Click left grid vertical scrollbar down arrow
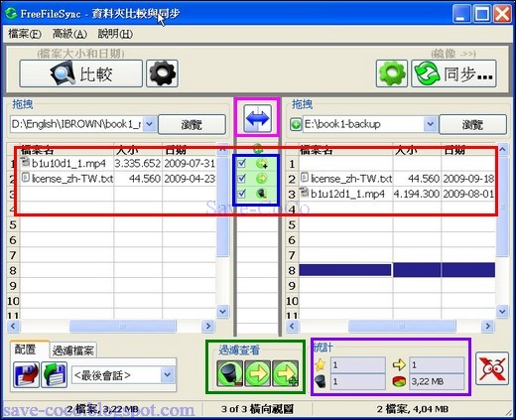Screen dimensions: 516x420 click(x=223, y=312)
